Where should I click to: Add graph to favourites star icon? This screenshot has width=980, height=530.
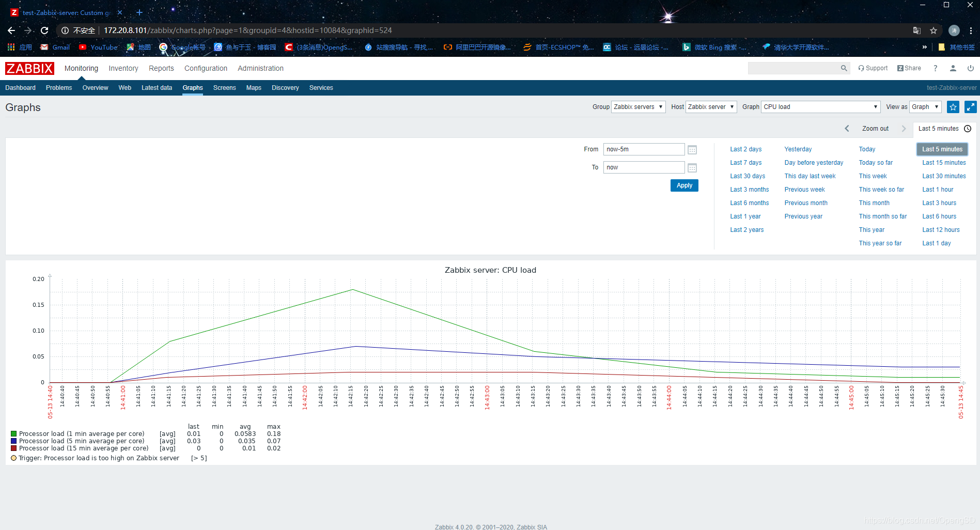[953, 107]
